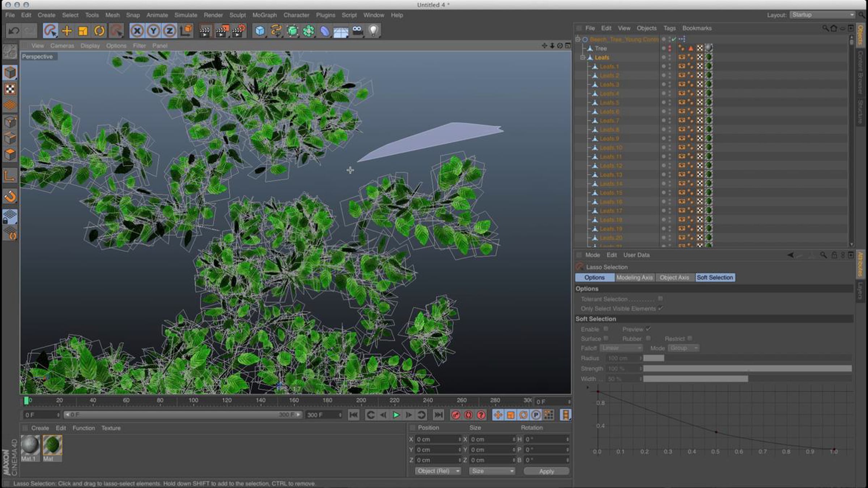
Task: Toggle the X-axis lock icon
Action: coord(137,31)
